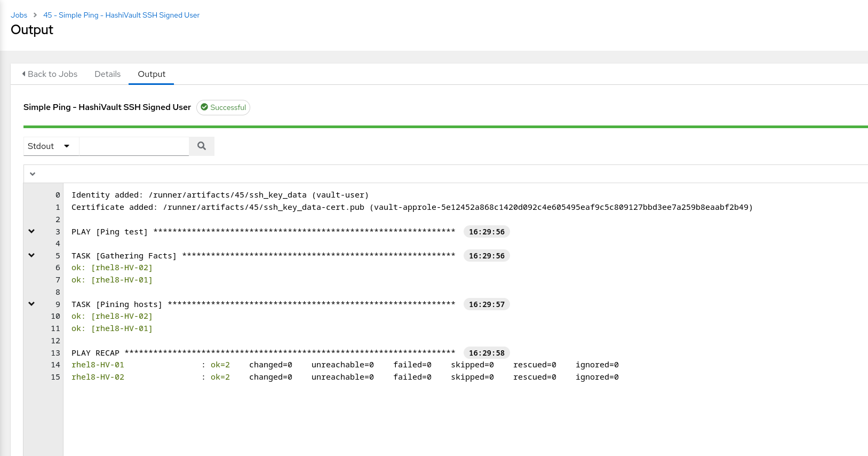Click the green job progress bar
The image size is (868, 456).
445,127
